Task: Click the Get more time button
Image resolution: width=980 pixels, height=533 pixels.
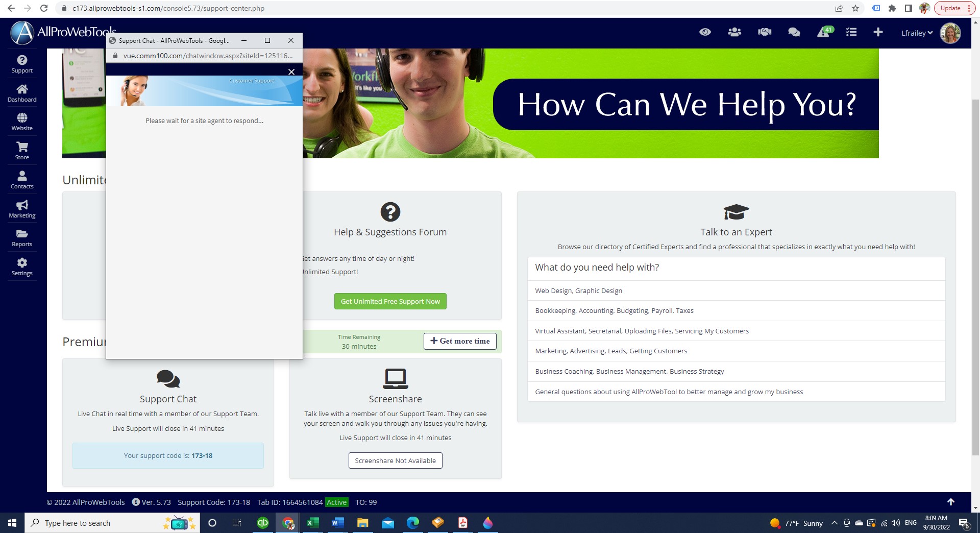Action: [x=460, y=341]
